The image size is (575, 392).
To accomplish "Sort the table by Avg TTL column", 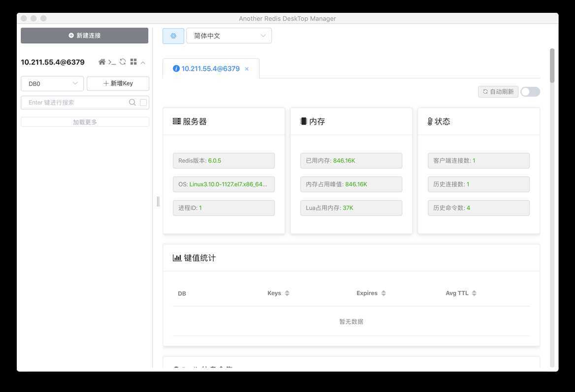I will click(461, 293).
